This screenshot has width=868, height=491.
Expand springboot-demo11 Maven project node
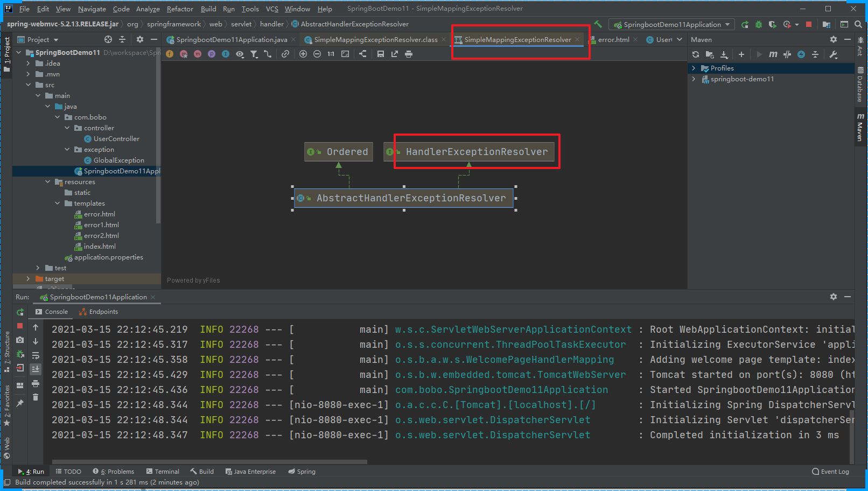694,79
